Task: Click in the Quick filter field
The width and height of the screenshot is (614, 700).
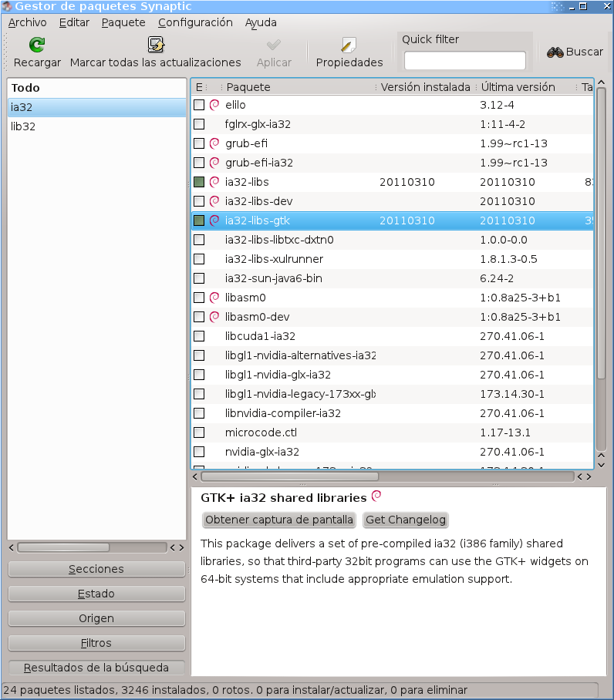Action: coord(464,60)
